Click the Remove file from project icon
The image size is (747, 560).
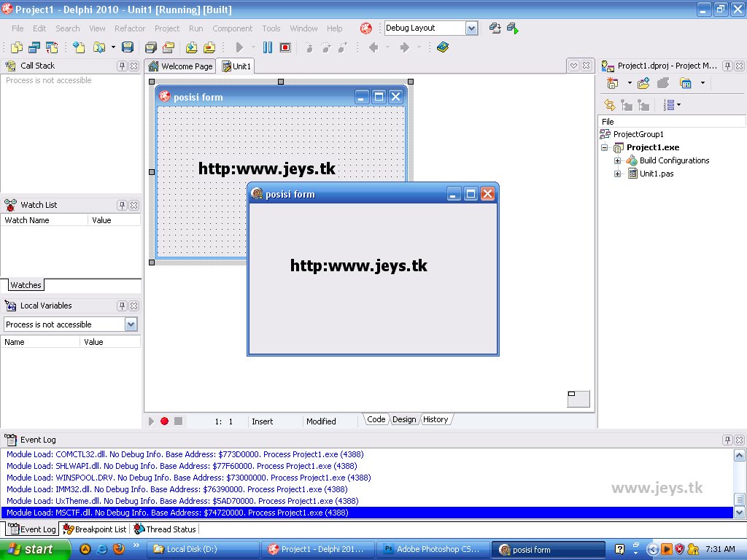point(209,47)
